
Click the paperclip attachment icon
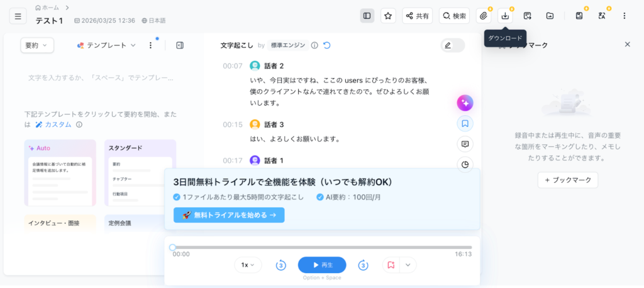483,16
